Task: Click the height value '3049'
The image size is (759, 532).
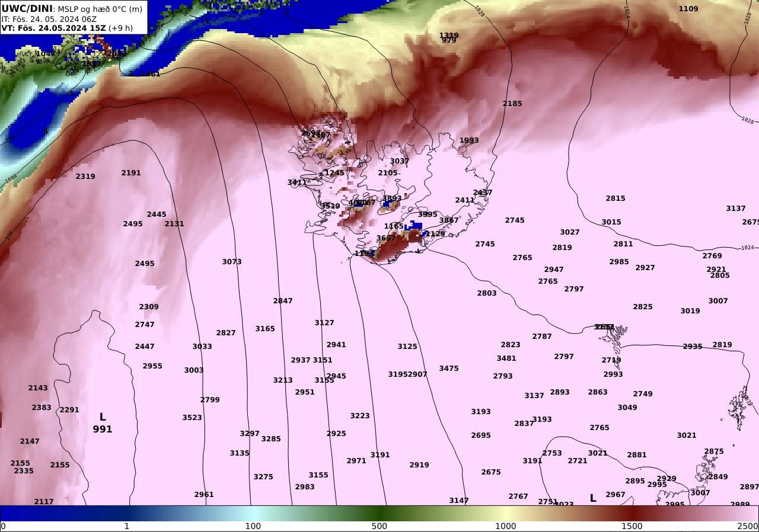Action: 627,408
